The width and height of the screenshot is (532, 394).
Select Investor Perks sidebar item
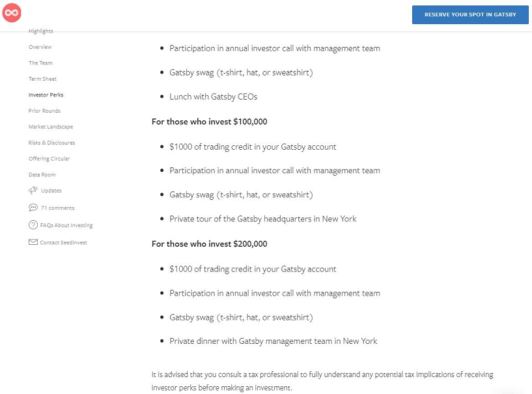click(x=46, y=95)
